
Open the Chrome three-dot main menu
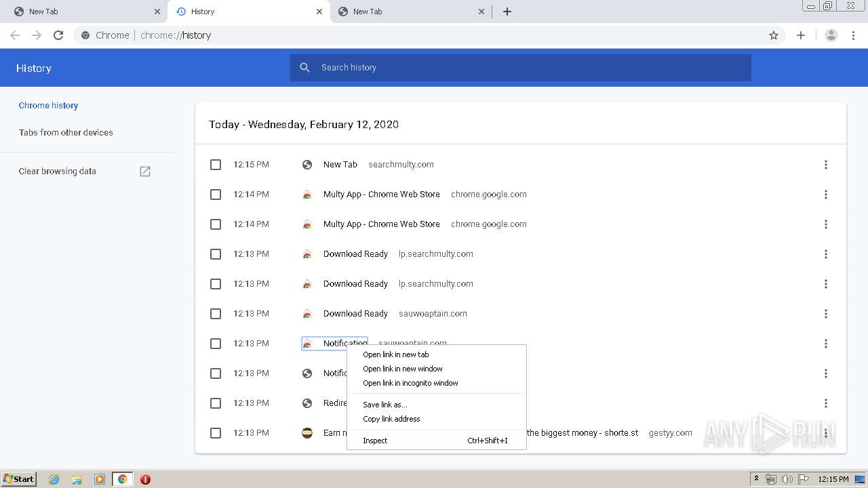coord(854,35)
